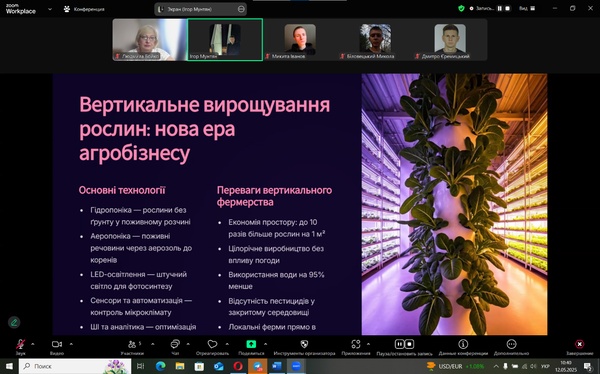Open the Вид view menu
Image resolution: width=600 pixels, height=374 pixels.
(527, 8)
